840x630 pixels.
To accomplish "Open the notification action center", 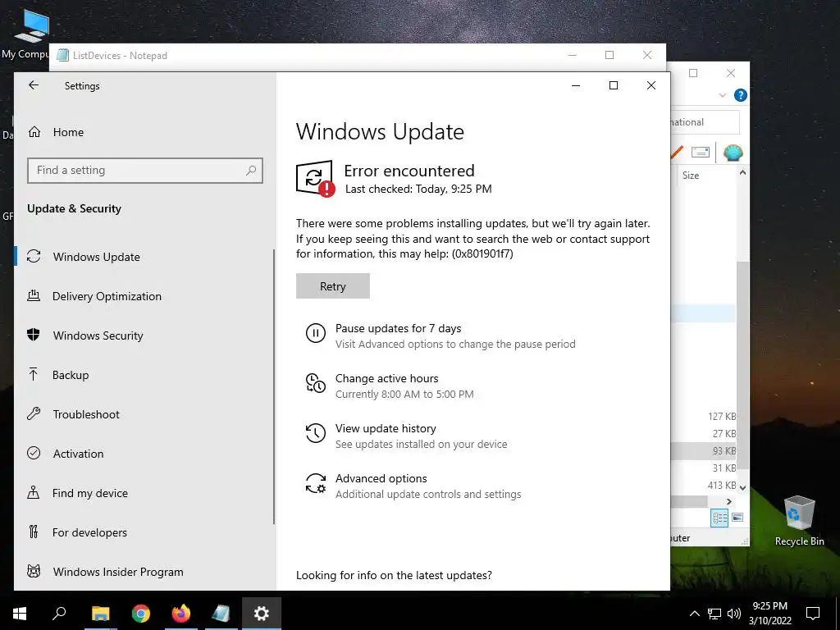I will point(813,614).
